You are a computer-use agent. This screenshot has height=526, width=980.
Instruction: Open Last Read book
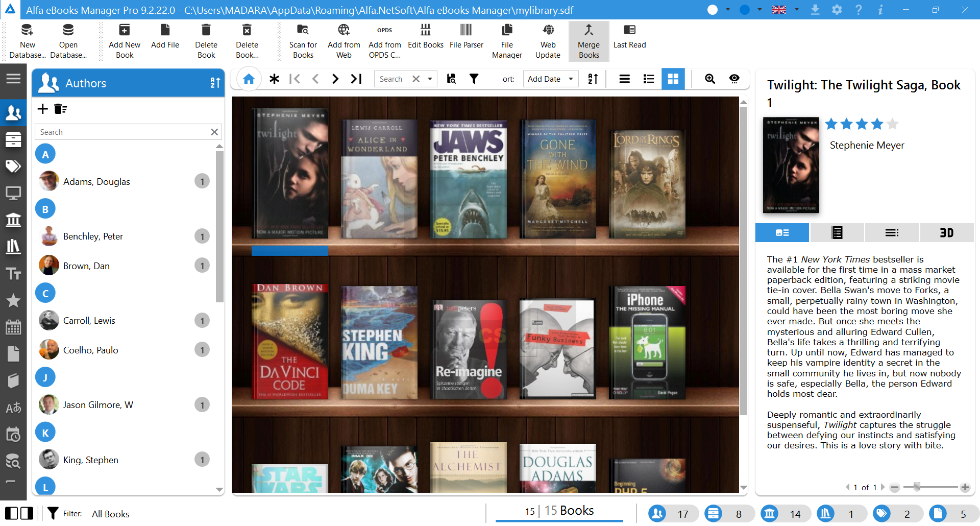[x=629, y=37]
